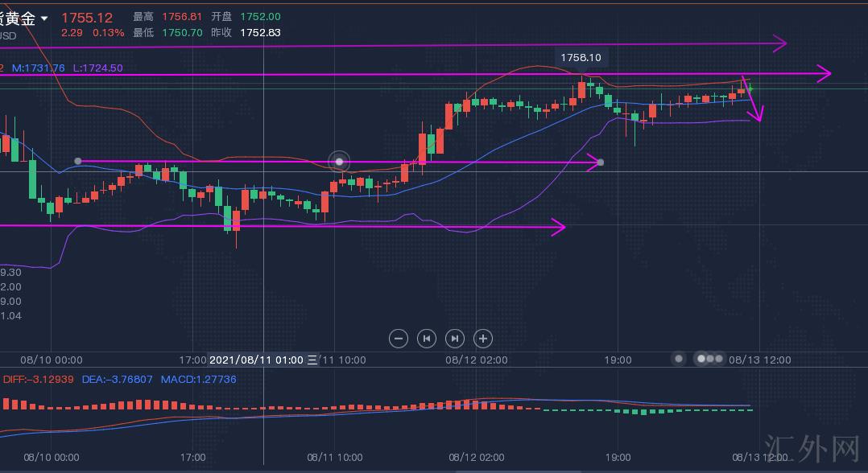Click the downward arrow tip near latest candle
Screen dimensions: 868x473
coord(758,119)
